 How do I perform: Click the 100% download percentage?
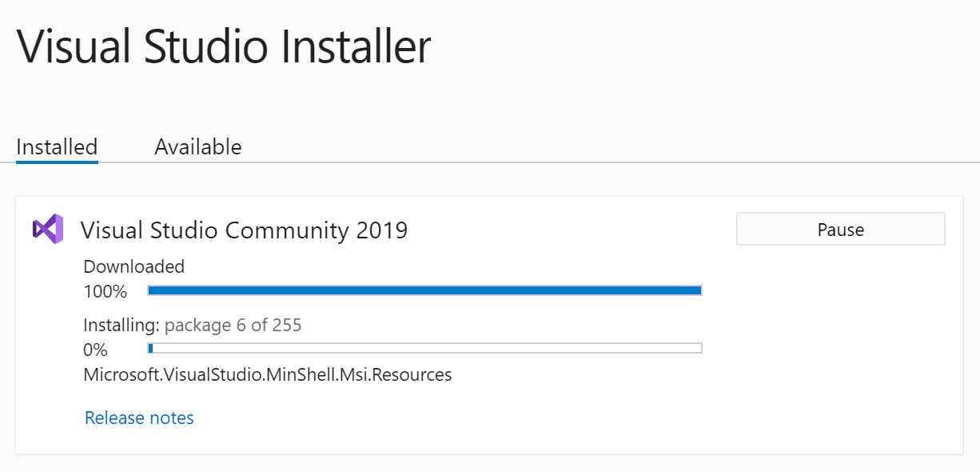click(x=106, y=291)
